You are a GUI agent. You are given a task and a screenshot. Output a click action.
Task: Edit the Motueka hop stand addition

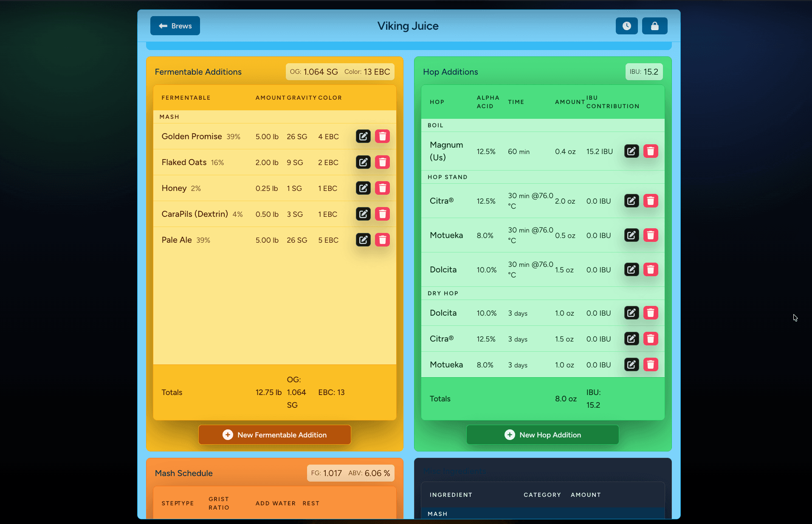click(632, 235)
